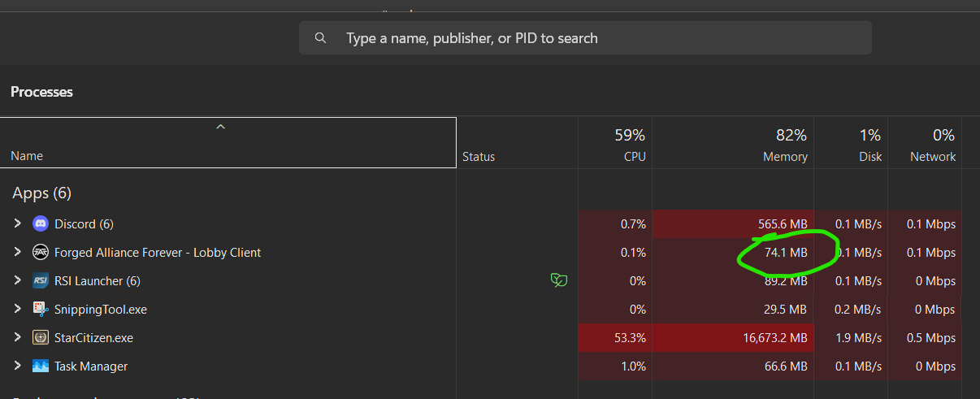
Task: Sort by Network 0% column header
Action: [x=925, y=145]
